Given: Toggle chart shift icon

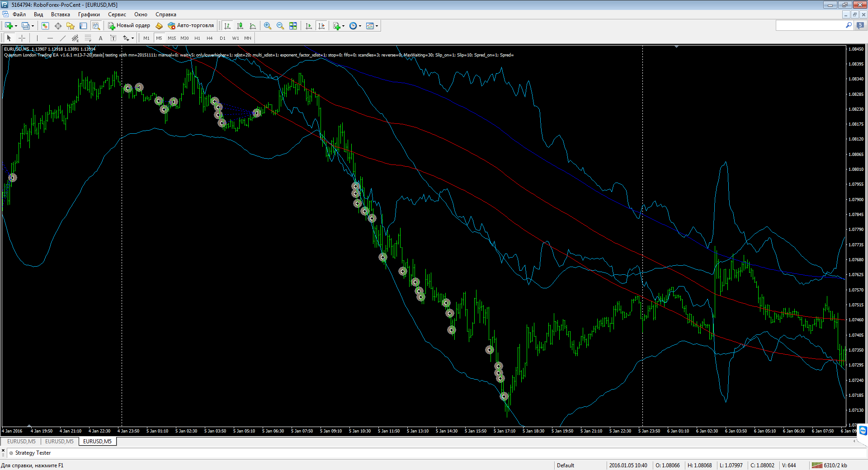Looking at the screenshot, I should pos(321,26).
